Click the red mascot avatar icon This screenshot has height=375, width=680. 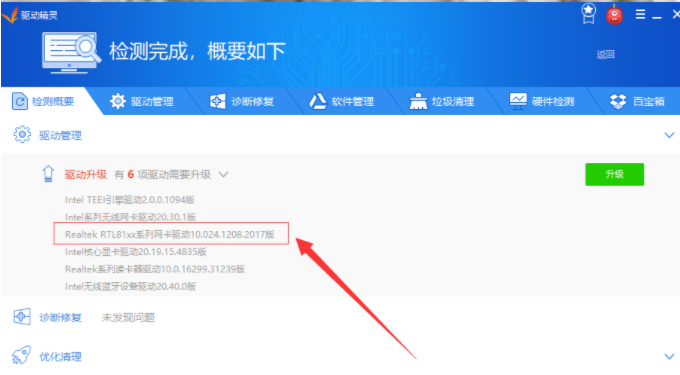614,15
